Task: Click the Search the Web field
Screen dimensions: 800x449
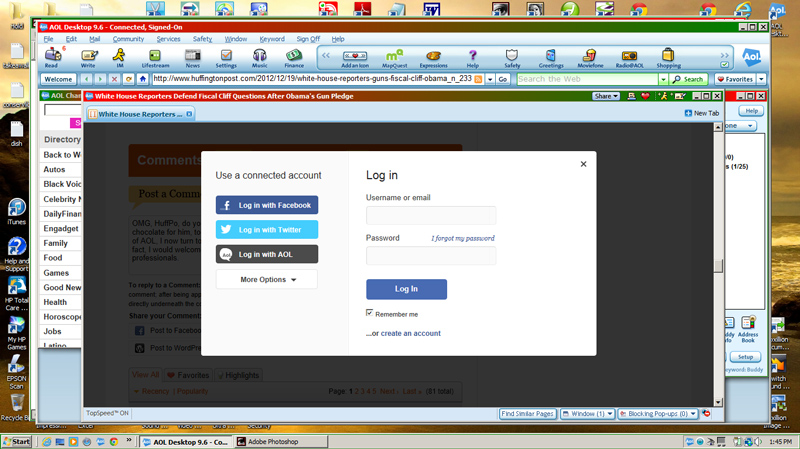Action: (x=587, y=79)
